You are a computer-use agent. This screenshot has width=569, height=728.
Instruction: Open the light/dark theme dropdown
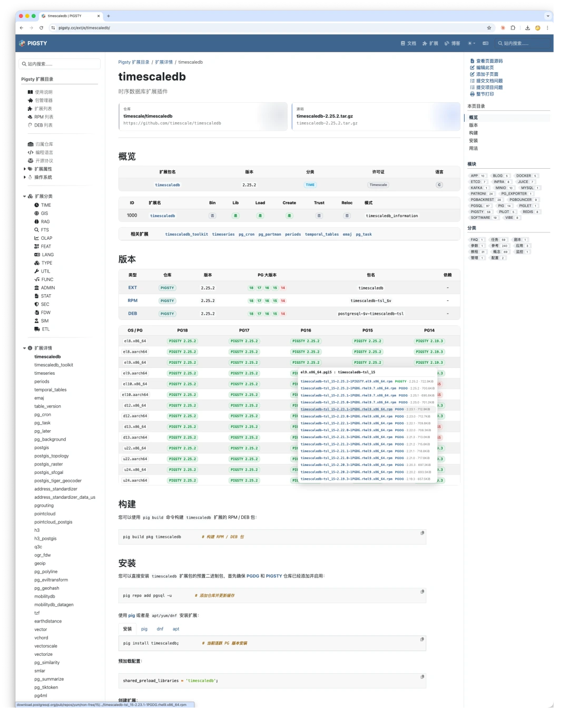pyautogui.click(x=472, y=43)
